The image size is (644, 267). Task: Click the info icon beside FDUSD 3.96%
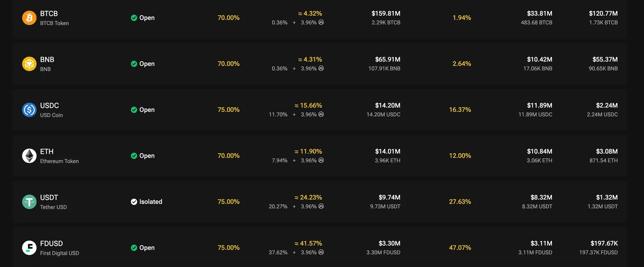(321, 252)
